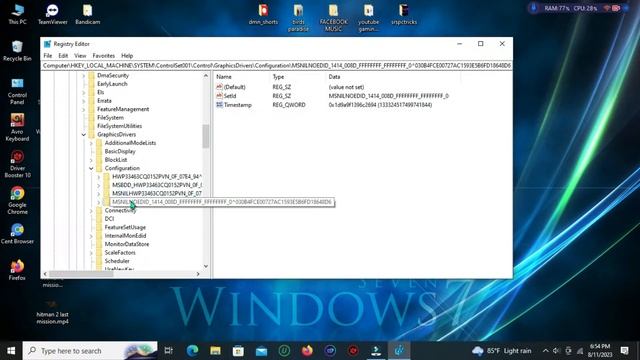Image resolution: width=640 pixels, height=360 pixels.
Task: Open This PC desktop icon
Action: [x=17, y=14]
